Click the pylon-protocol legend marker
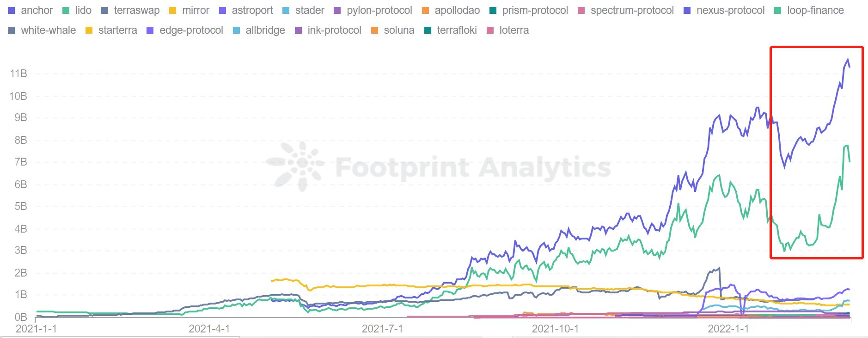Viewport: 868px width, 338px height. pos(337,11)
